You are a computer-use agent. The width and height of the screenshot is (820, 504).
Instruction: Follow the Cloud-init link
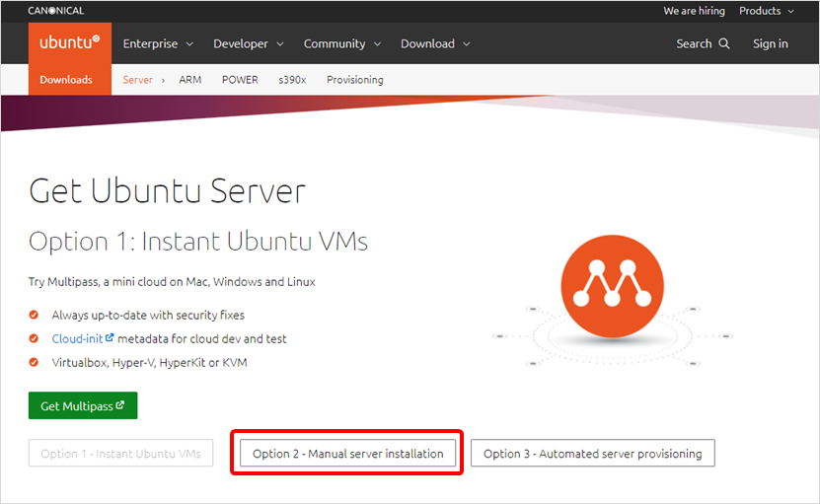point(77,338)
